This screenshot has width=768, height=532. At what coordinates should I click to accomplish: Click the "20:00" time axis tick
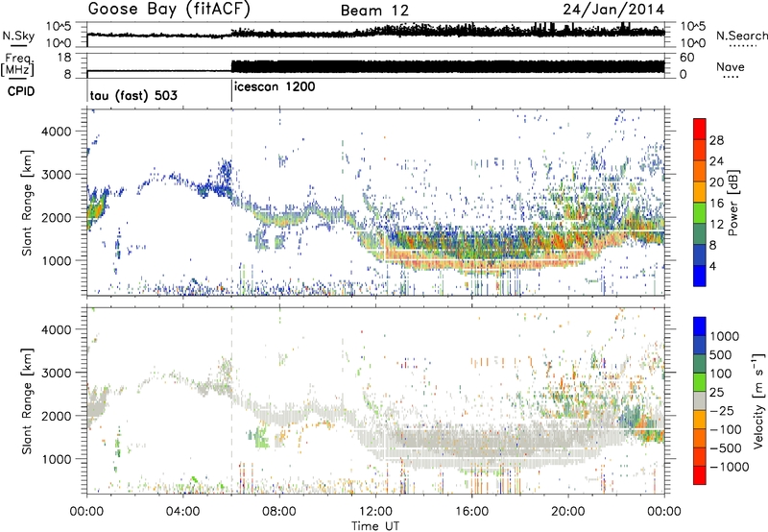point(568,512)
